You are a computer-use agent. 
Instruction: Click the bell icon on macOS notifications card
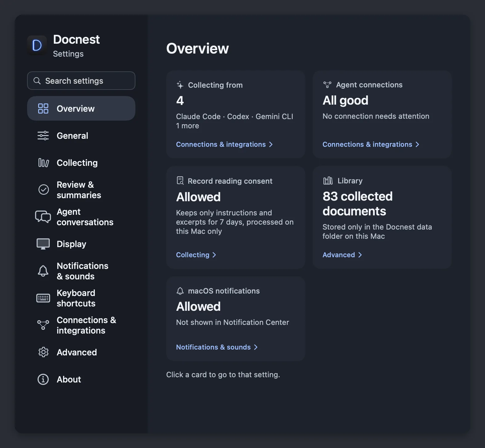[x=180, y=291]
